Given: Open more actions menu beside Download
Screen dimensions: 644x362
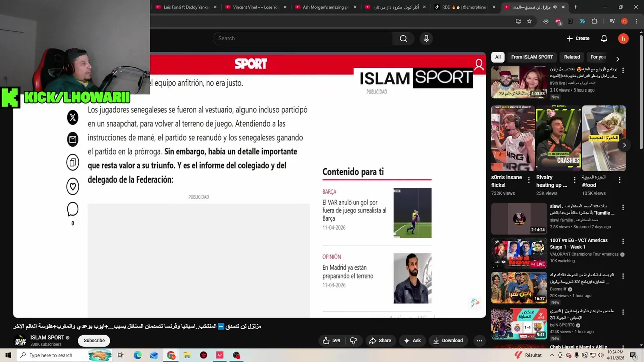Looking at the screenshot, I should coord(479,341).
